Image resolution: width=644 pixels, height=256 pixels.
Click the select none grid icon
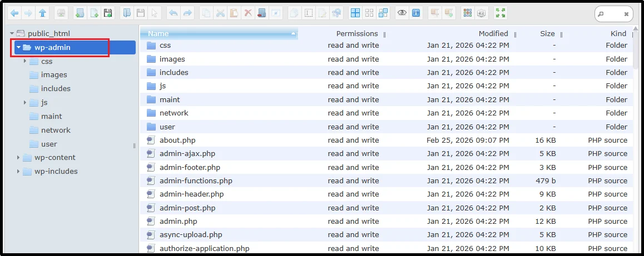[369, 13]
